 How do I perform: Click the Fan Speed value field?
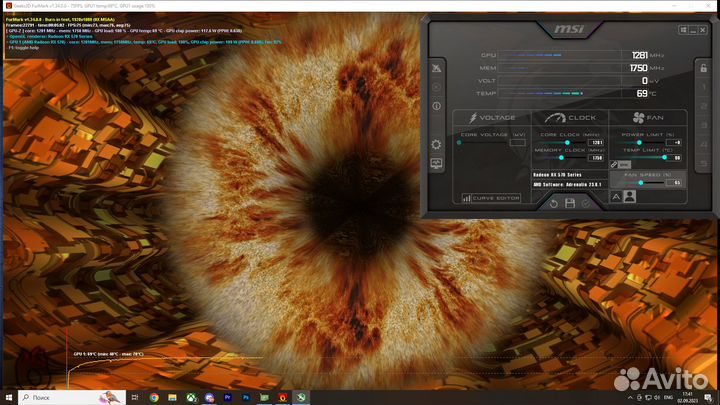pos(676,182)
